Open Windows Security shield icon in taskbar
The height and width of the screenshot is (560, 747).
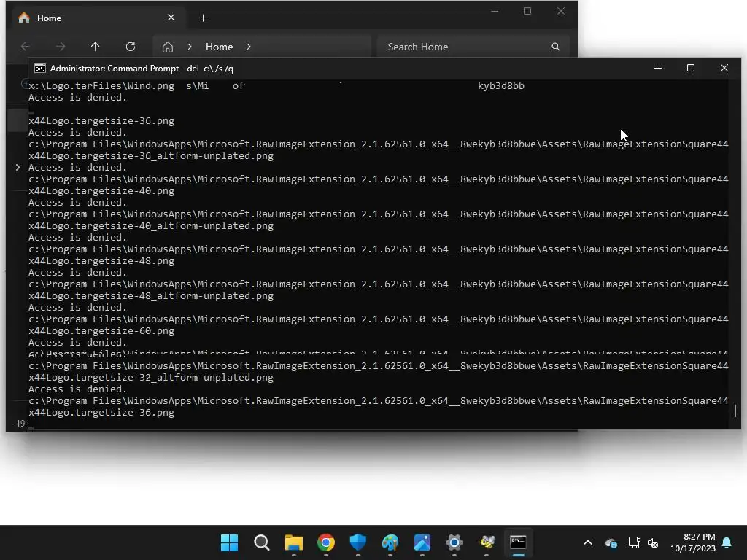(357, 542)
